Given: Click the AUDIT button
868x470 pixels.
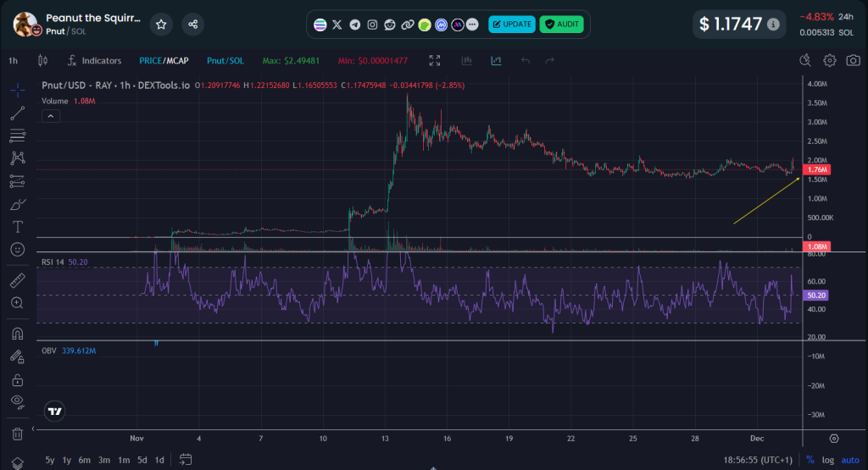Looking at the screenshot, I should point(561,25).
